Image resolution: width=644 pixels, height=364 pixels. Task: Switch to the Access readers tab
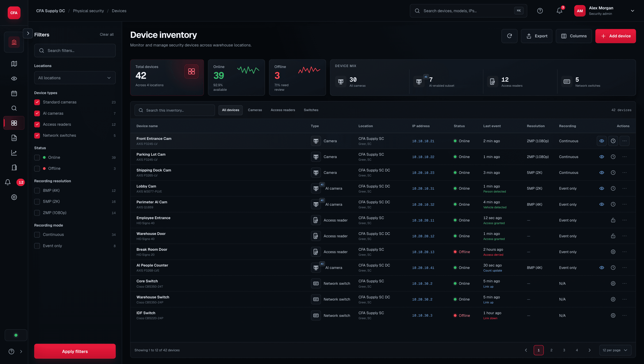pyautogui.click(x=283, y=110)
